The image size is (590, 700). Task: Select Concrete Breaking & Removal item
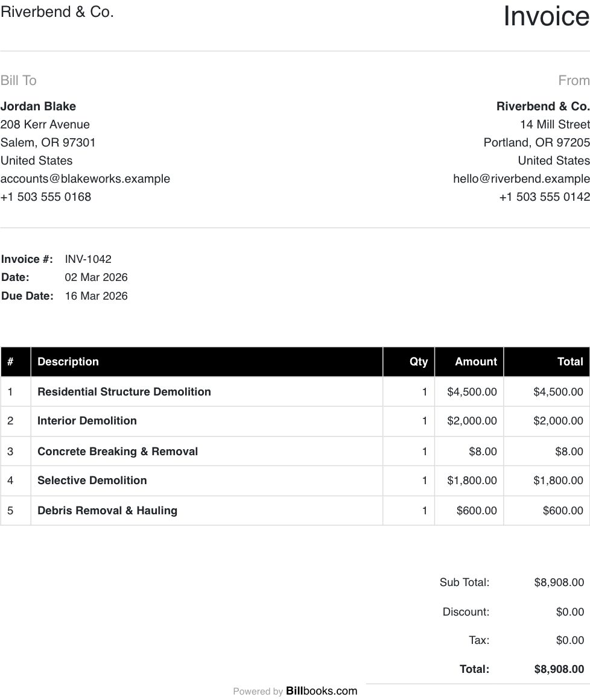pos(118,452)
